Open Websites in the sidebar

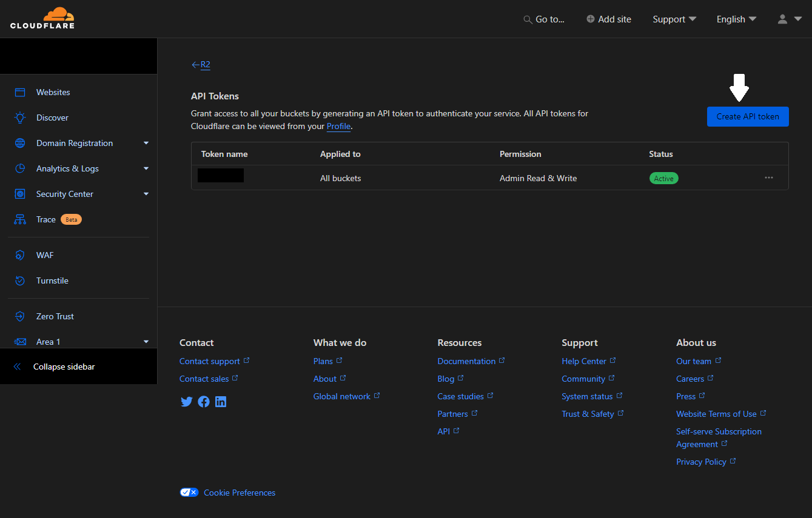tap(53, 92)
